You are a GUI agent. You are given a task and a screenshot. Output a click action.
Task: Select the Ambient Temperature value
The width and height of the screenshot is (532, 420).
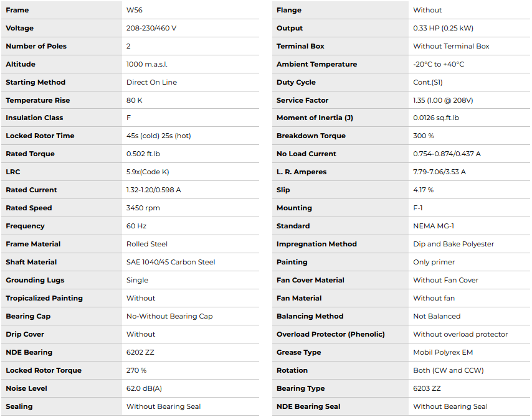[x=439, y=64]
